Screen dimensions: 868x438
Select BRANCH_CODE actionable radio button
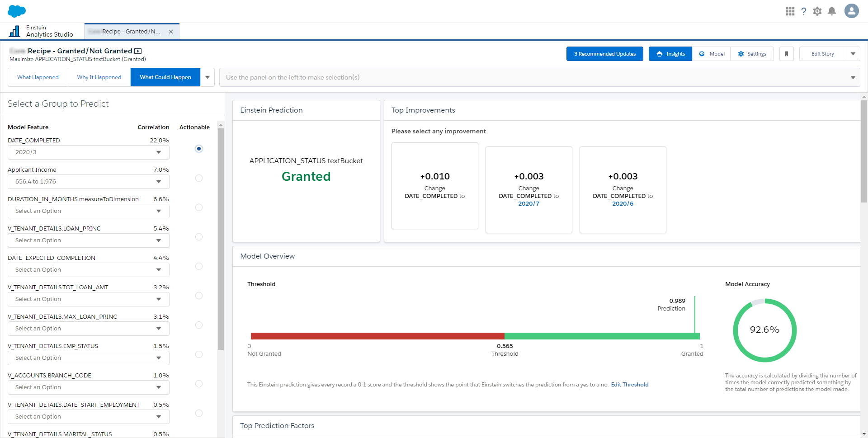[199, 384]
